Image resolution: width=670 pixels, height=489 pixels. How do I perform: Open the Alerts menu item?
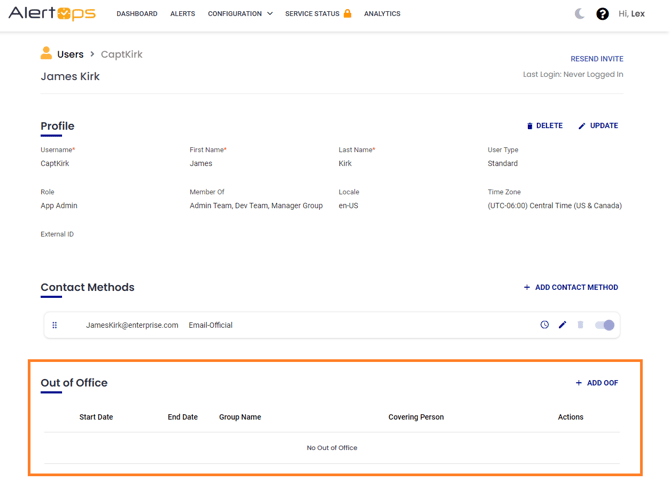point(183,14)
